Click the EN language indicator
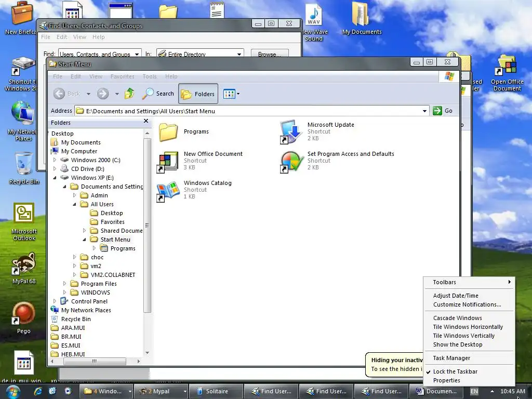532x399 pixels. tap(474, 391)
